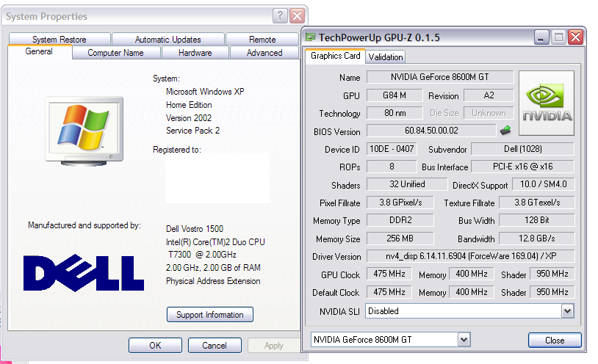The height and width of the screenshot is (364, 598).
Task: Click the Texture Fillrate field 3.8 GTexel/s
Action: pos(536,203)
